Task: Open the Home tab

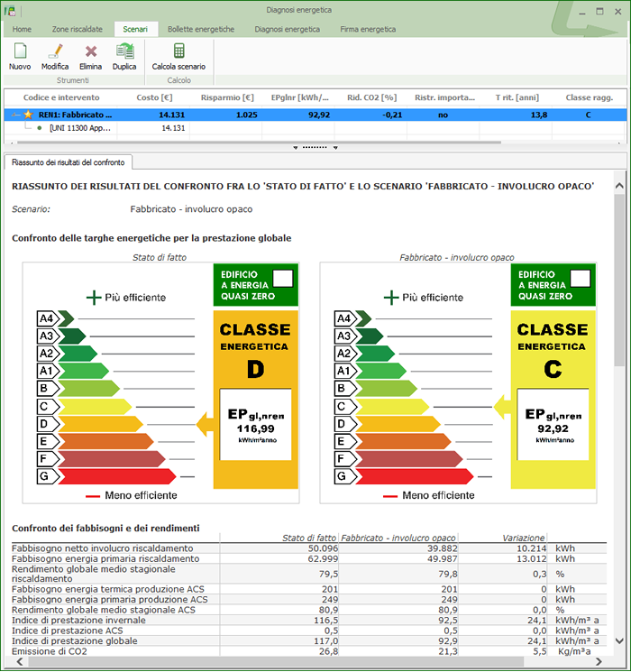Action: [x=22, y=29]
